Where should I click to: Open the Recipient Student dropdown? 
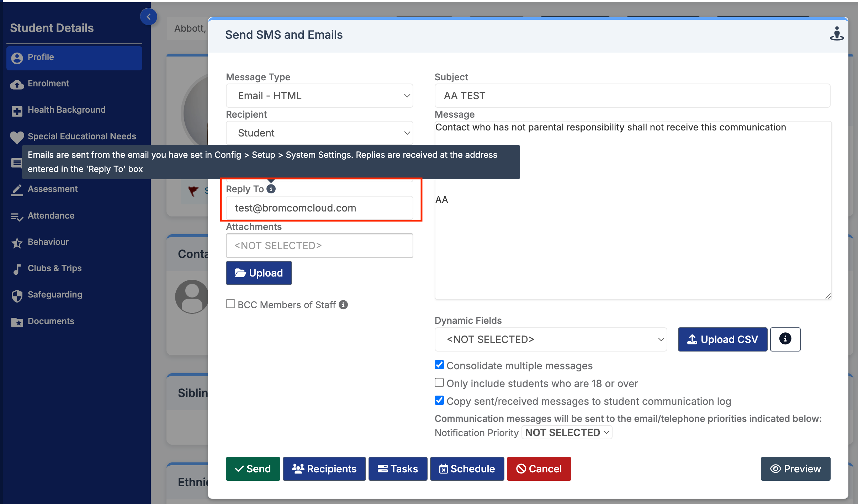click(x=319, y=133)
